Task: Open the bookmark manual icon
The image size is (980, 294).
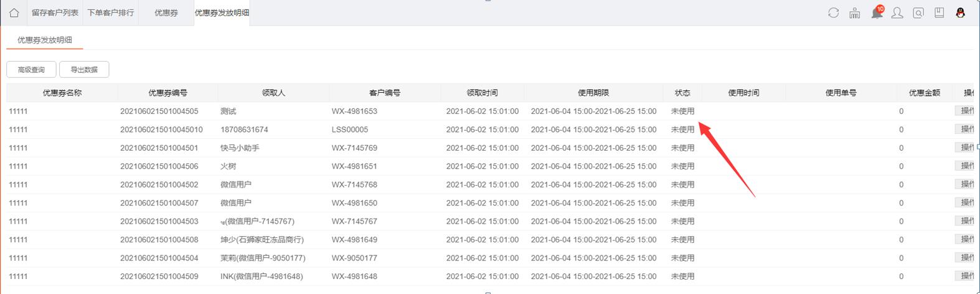Action: 940,12
